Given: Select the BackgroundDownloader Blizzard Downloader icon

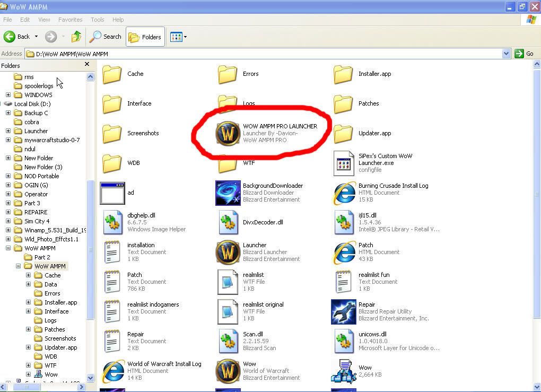Looking at the screenshot, I should (x=228, y=193).
